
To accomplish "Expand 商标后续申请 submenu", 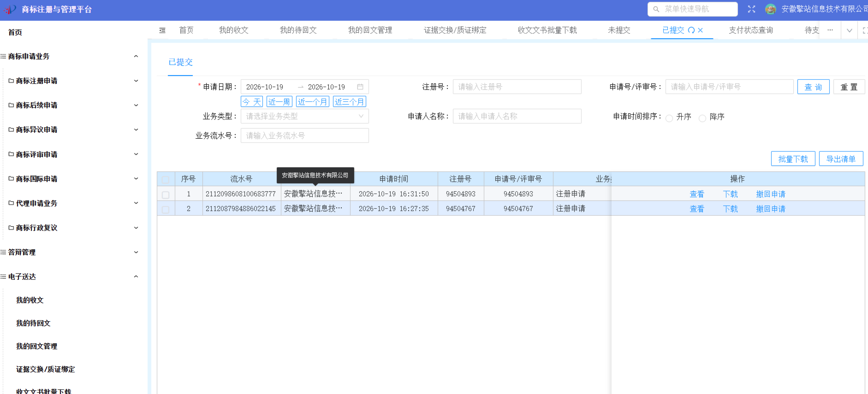I will (136, 105).
